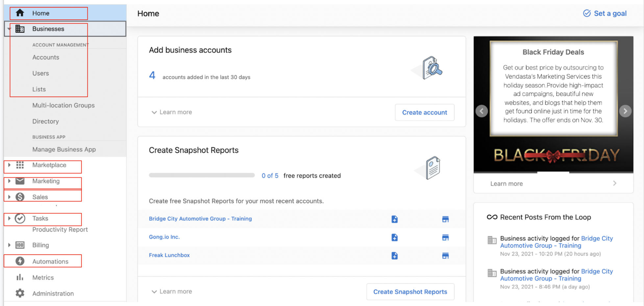
Task: Create snapshot report icon for Bridge City Automotive
Action: tap(394, 219)
